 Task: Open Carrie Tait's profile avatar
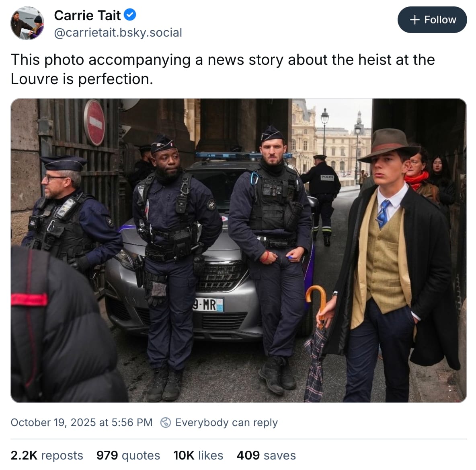click(27, 23)
